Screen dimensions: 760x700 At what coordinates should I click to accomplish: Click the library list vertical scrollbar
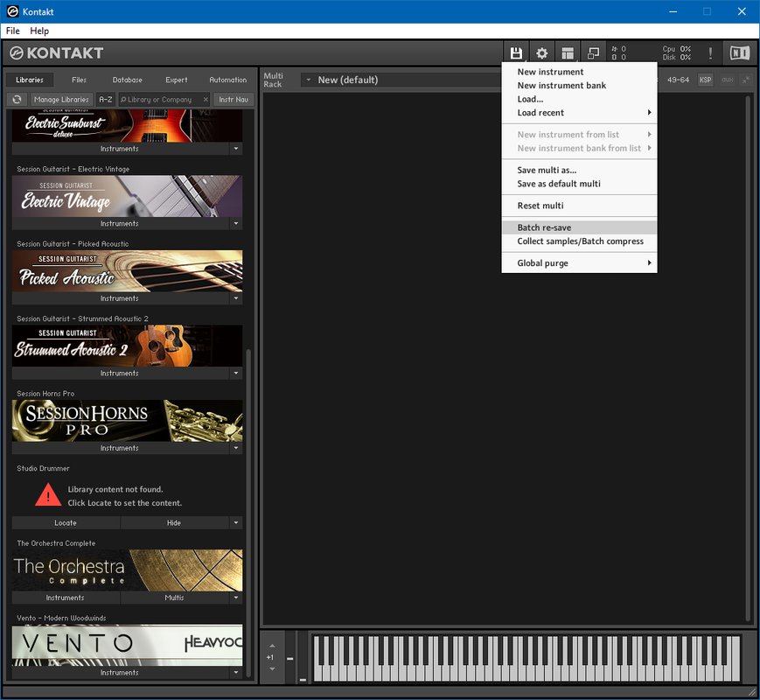pos(248,512)
